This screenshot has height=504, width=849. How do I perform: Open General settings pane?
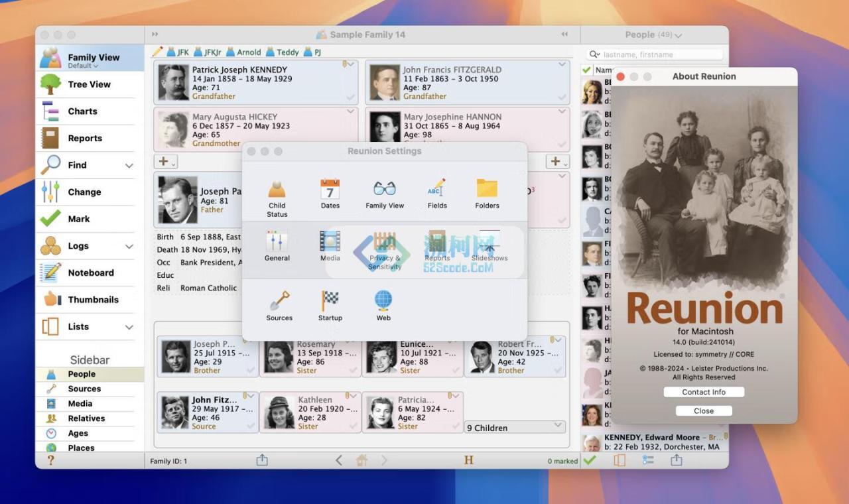coord(277,246)
